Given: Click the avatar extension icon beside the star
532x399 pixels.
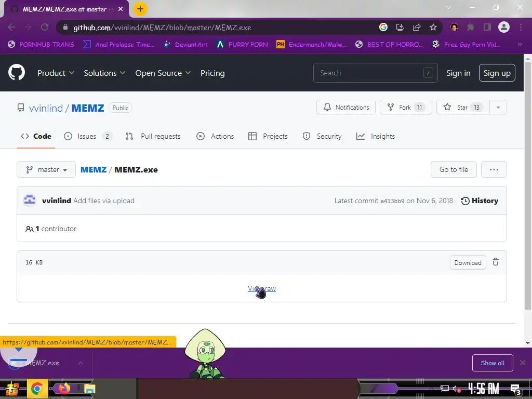Looking at the screenshot, I should click(454, 27).
